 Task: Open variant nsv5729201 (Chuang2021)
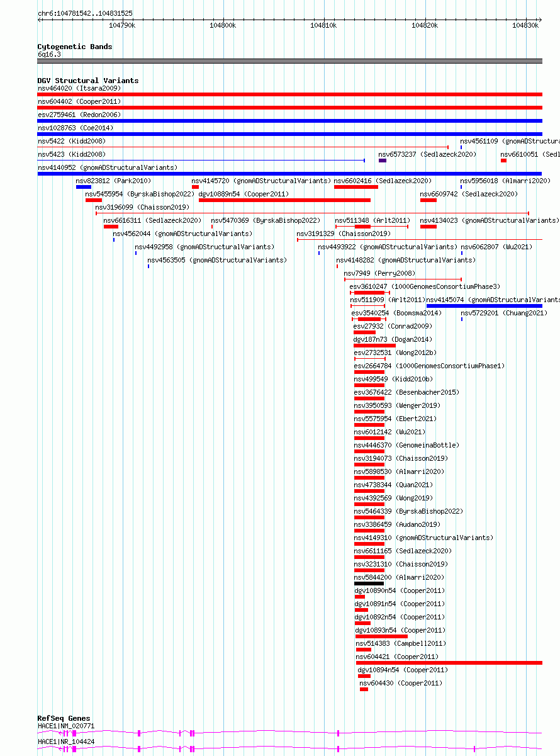coord(504,313)
